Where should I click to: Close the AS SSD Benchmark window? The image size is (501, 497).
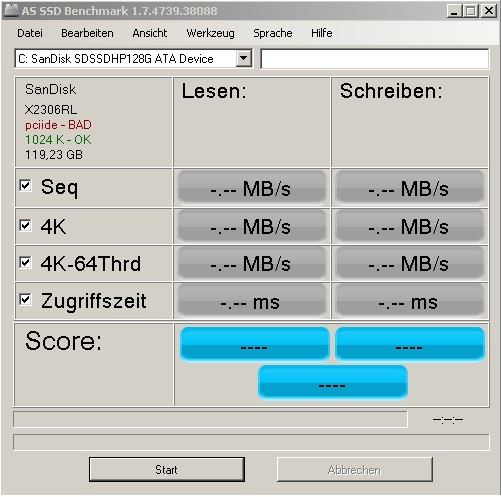pos(489,11)
